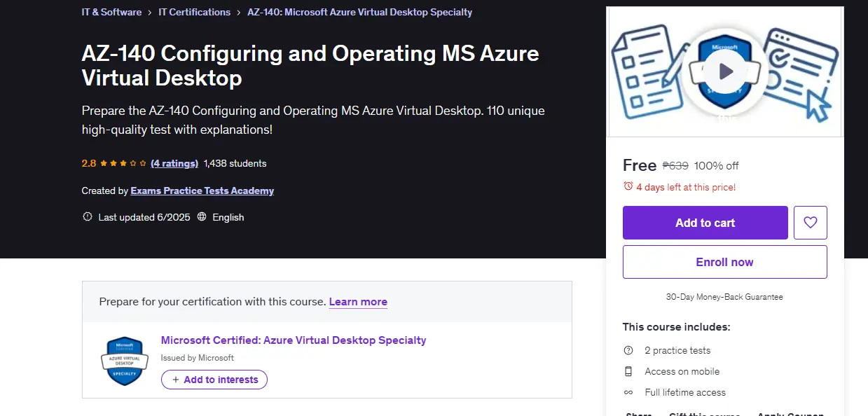
Task: Click the course preview thumbnail image
Action: (x=725, y=71)
